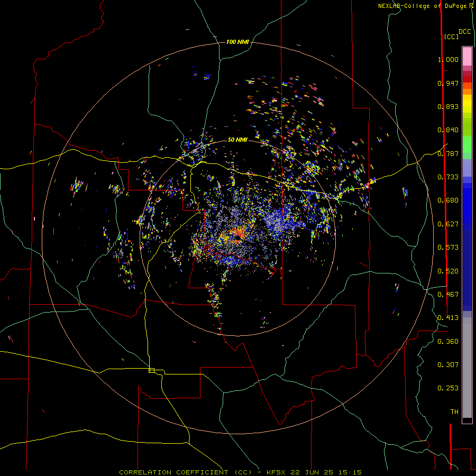Click the 0.947 scale value
Image resolution: width=476 pixels, height=476 pixels.
[448, 83]
